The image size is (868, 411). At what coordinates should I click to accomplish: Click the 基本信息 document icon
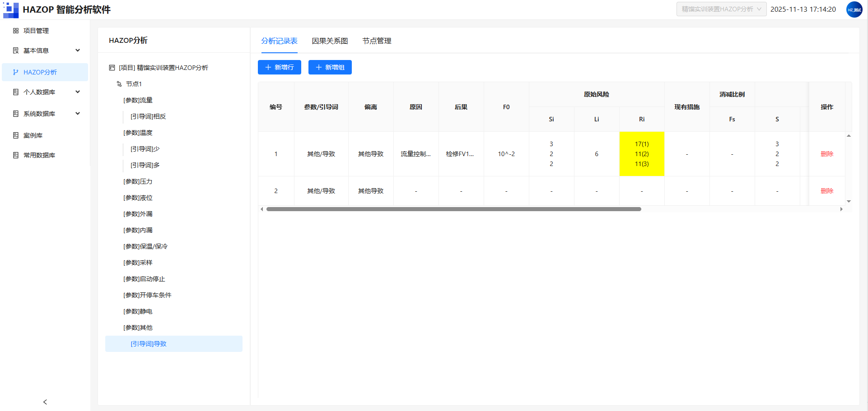coord(16,51)
